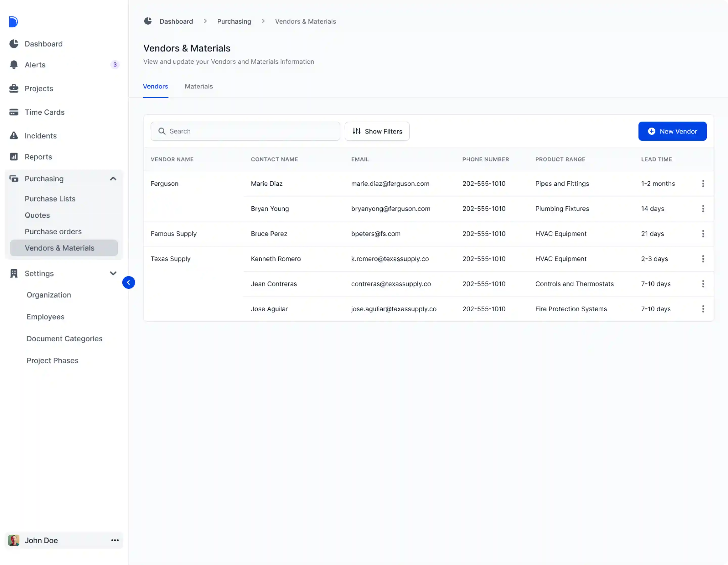
Task: Collapse the Purchasing section chevron
Action: coord(113,179)
